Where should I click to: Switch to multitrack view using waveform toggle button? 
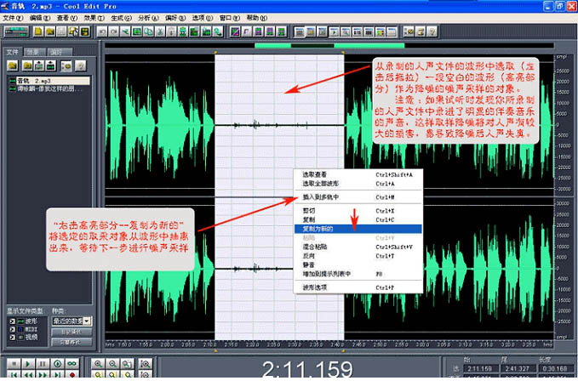(16, 32)
